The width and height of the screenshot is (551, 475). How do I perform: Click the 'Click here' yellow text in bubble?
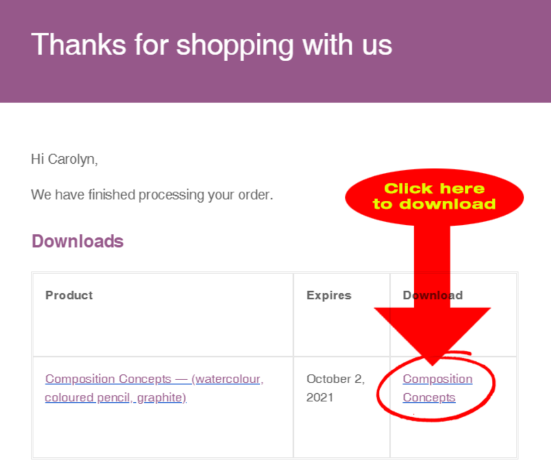coord(434,189)
